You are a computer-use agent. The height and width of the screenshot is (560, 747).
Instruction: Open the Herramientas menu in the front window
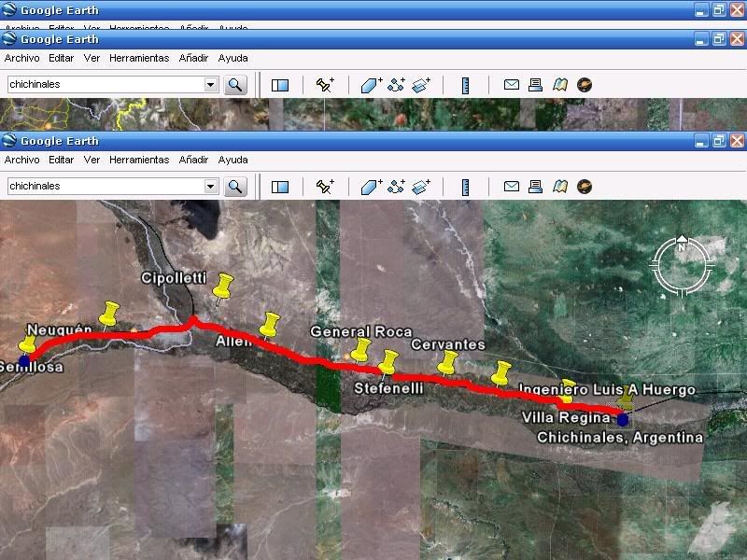tap(138, 160)
